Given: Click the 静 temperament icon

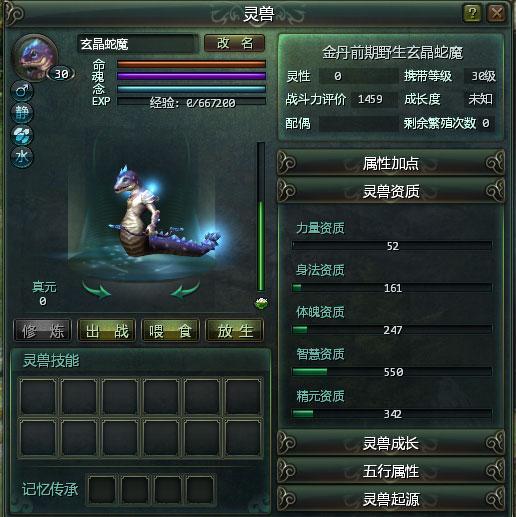Looking at the screenshot, I should (x=22, y=113).
